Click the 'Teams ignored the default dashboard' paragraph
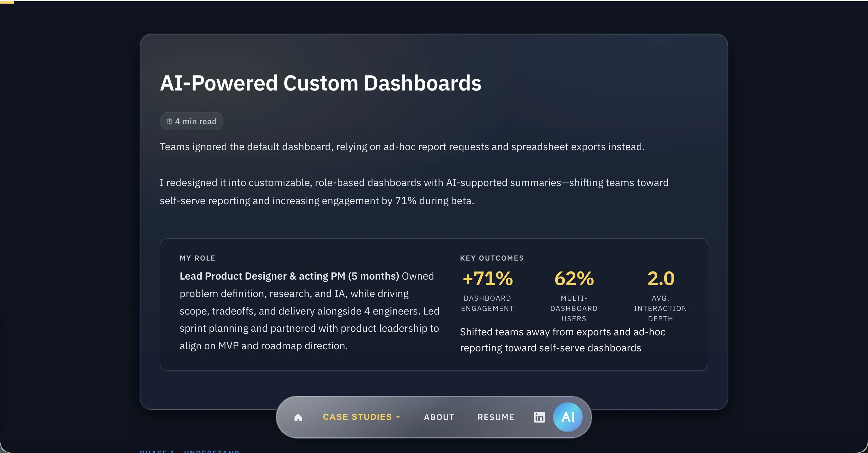This screenshot has height=453, width=868. click(x=402, y=147)
